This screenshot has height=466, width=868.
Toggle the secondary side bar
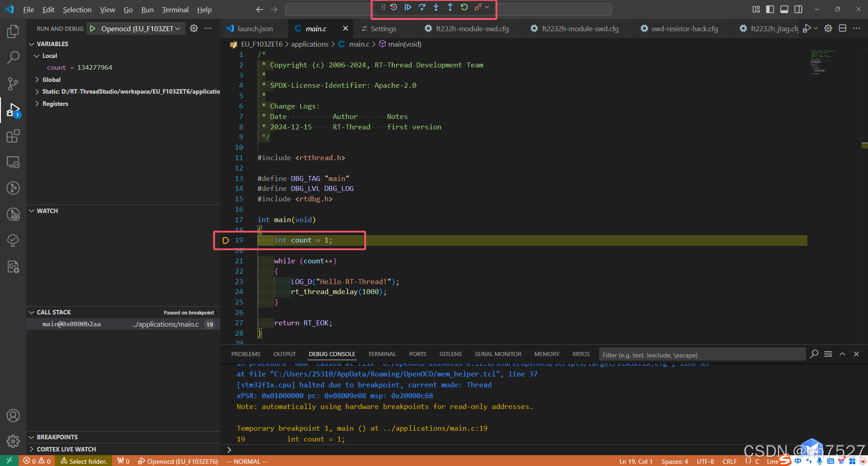[798, 9]
